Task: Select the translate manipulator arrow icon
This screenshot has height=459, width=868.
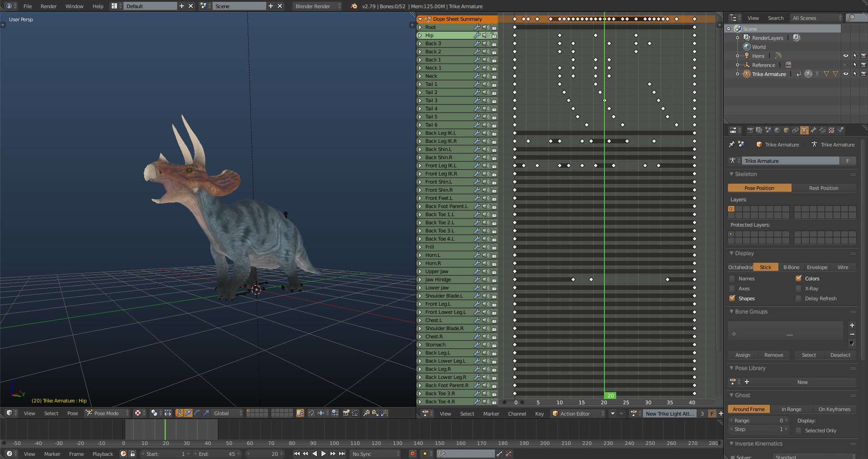Action: (188, 413)
